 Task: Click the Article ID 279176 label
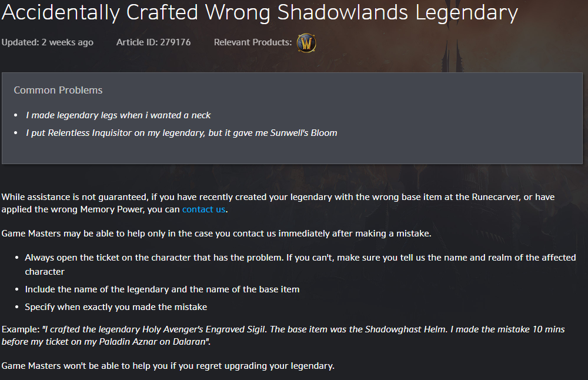(153, 42)
